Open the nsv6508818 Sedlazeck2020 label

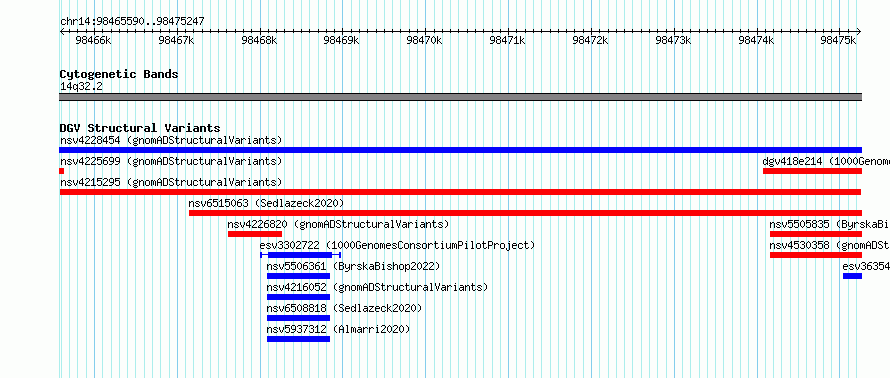click(345, 308)
